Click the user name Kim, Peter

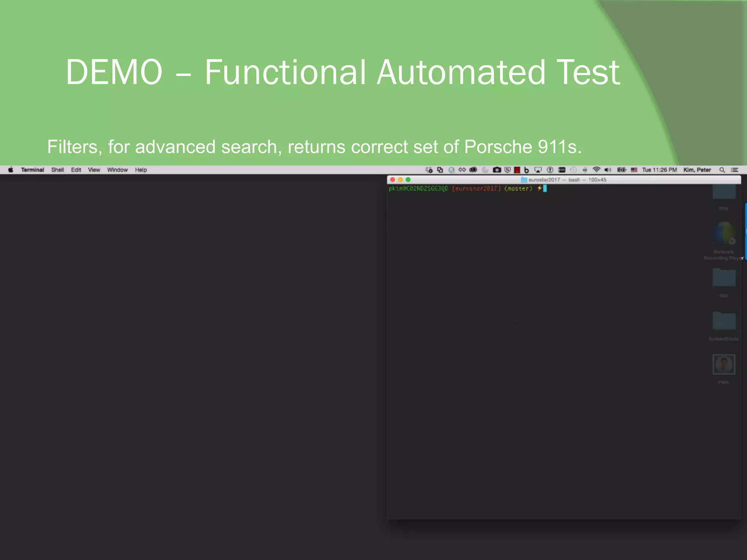coord(697,170)
